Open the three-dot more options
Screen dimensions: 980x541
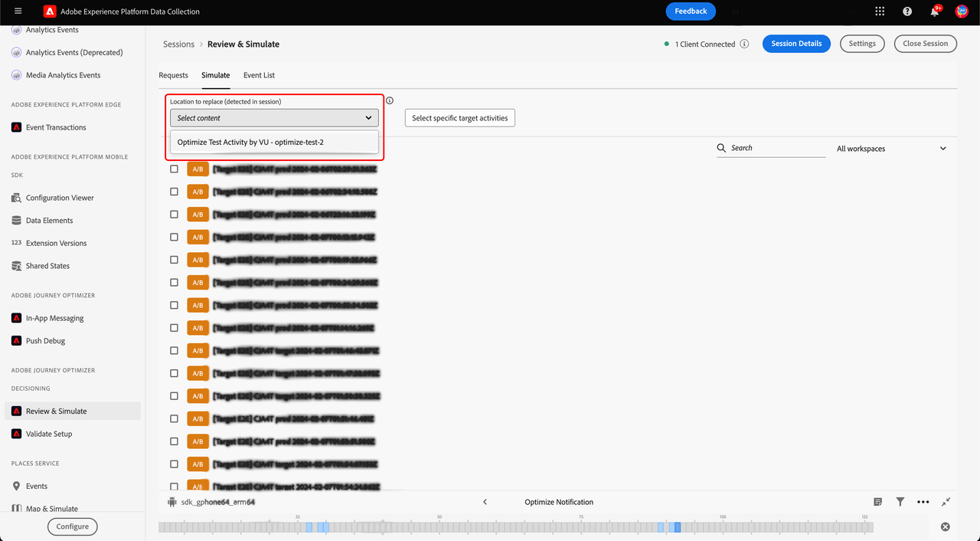(923, 502)
